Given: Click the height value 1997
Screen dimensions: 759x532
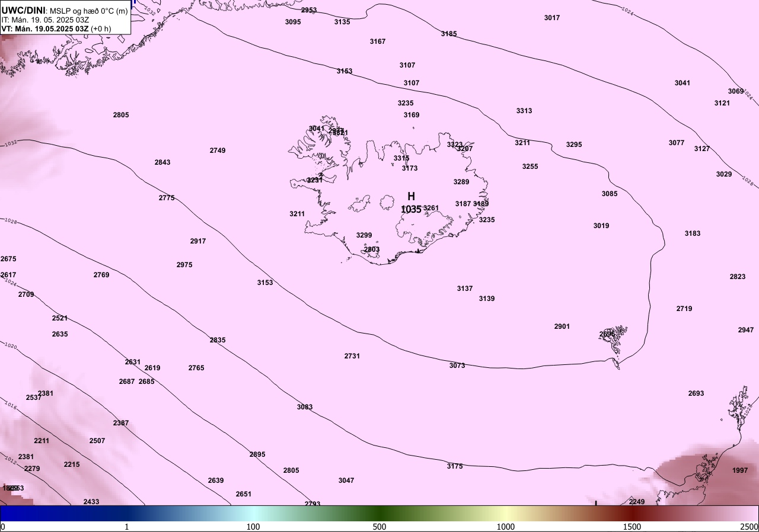Looking at the screenshot, I should pos(740,470).
